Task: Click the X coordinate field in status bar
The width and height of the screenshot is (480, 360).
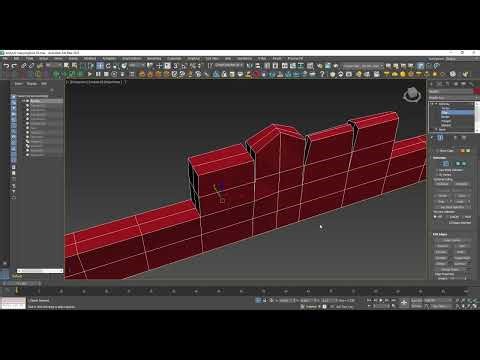Action: point(284,300)
